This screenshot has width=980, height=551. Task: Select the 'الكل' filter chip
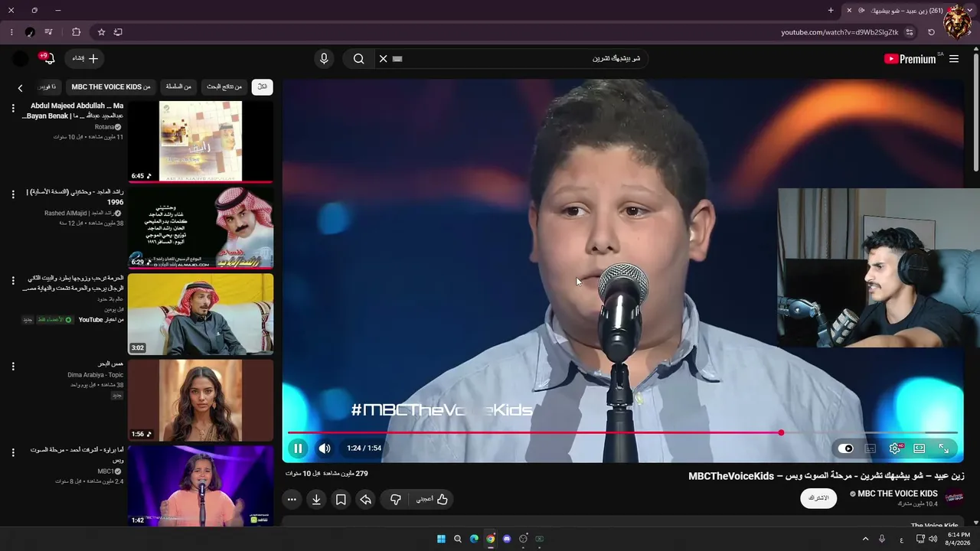pos(262,86)
